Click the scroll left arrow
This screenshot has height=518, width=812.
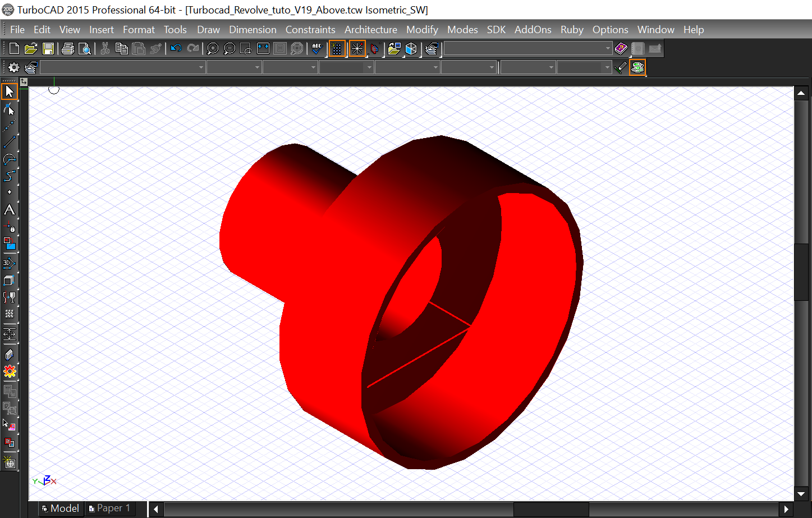(156, 509)
